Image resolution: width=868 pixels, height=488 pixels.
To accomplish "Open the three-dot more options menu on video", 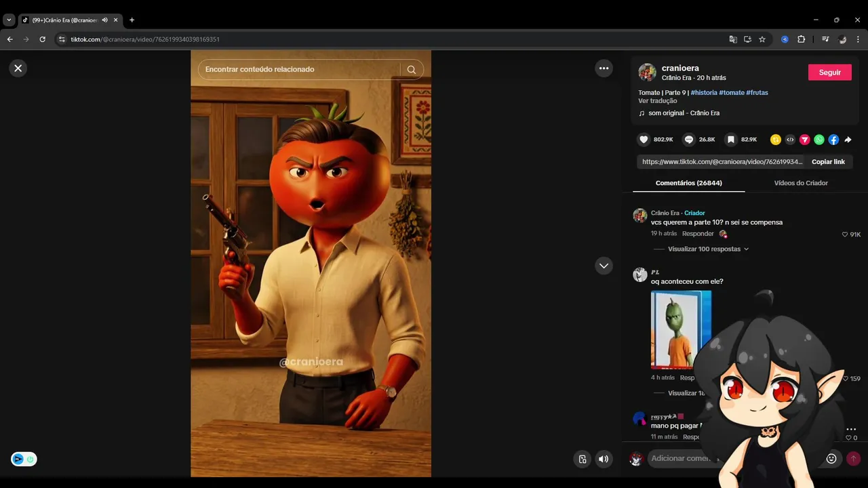I will pyautogui.click(x=604, y=68).
